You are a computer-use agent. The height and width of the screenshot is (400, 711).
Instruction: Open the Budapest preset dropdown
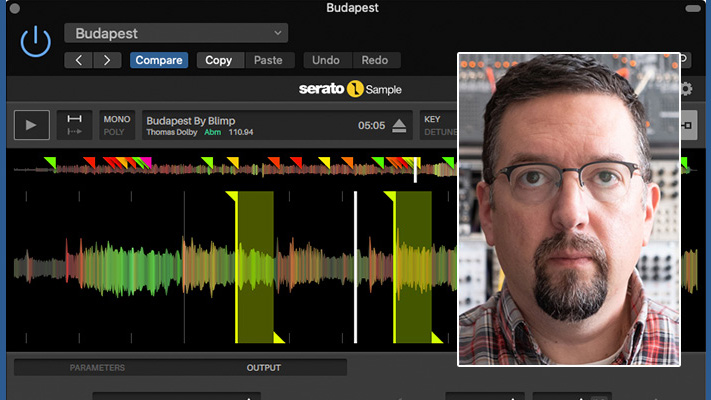pos(176,33)
